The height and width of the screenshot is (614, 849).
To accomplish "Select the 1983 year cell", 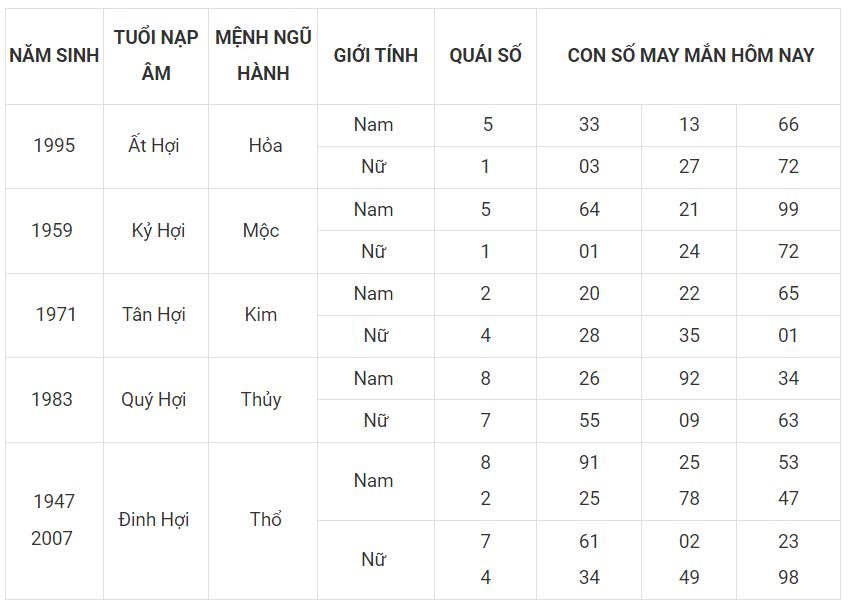I will click(x=54, y=400).
